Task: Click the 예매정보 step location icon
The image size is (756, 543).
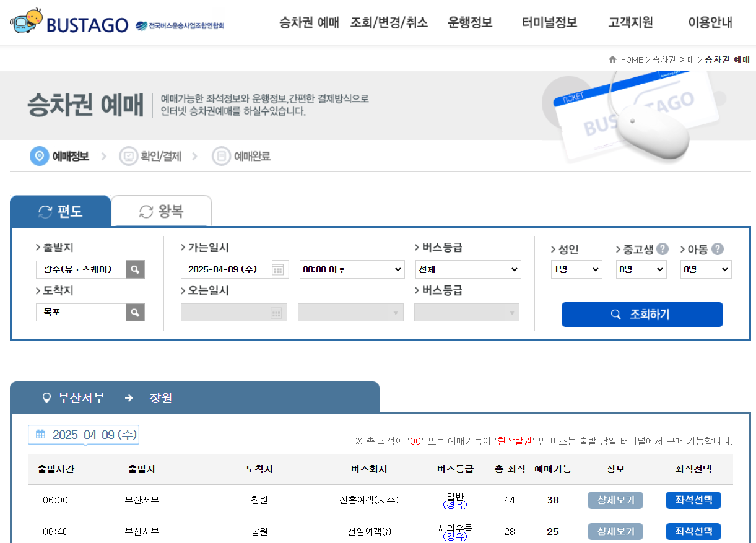Action: [x=40, y=156]
